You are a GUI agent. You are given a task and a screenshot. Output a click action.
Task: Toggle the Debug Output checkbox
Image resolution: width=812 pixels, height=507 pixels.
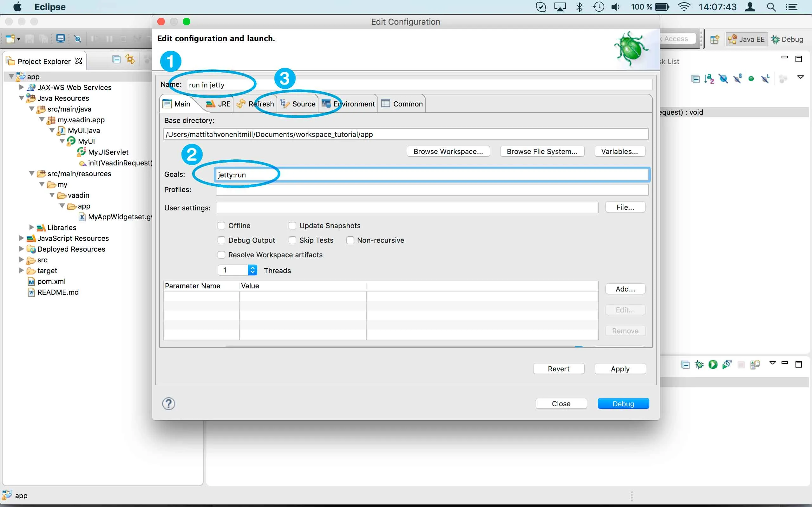[x=221, y=240]
